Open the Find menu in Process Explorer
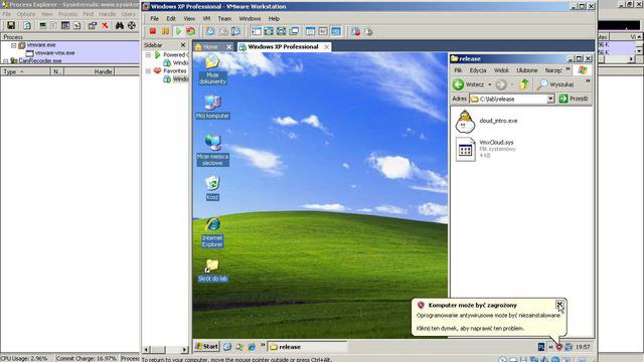The height and width of the screenshot is (362, 644). 88,14
